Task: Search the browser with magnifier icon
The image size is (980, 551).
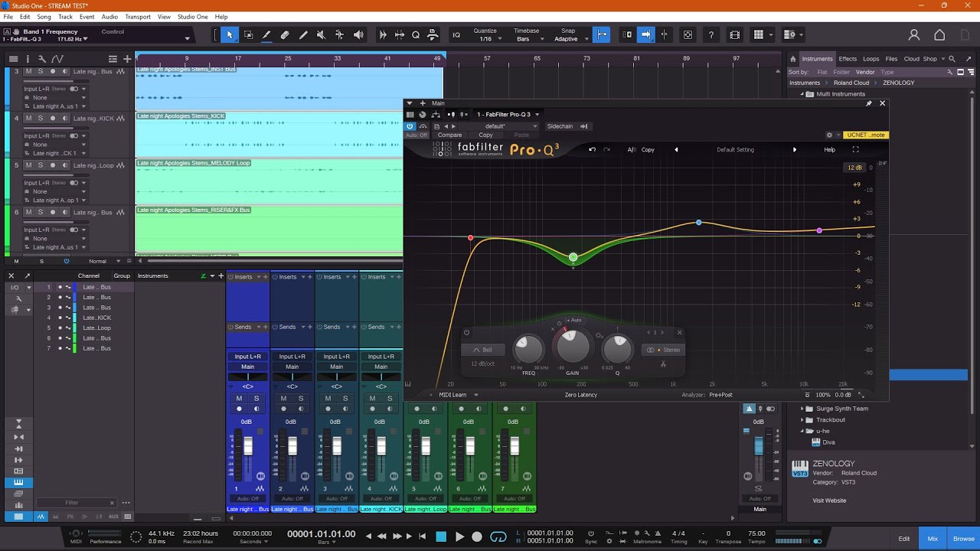Action: 952,59
